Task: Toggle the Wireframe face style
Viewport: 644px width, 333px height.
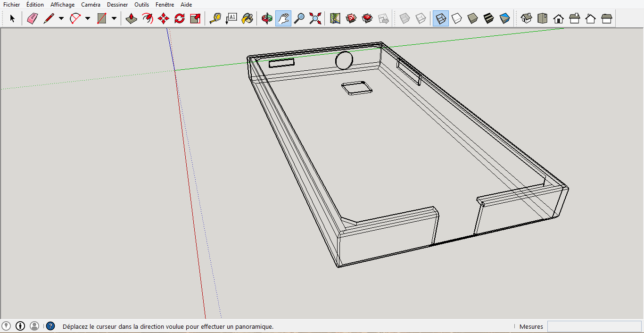Action: tap(441, 19)
